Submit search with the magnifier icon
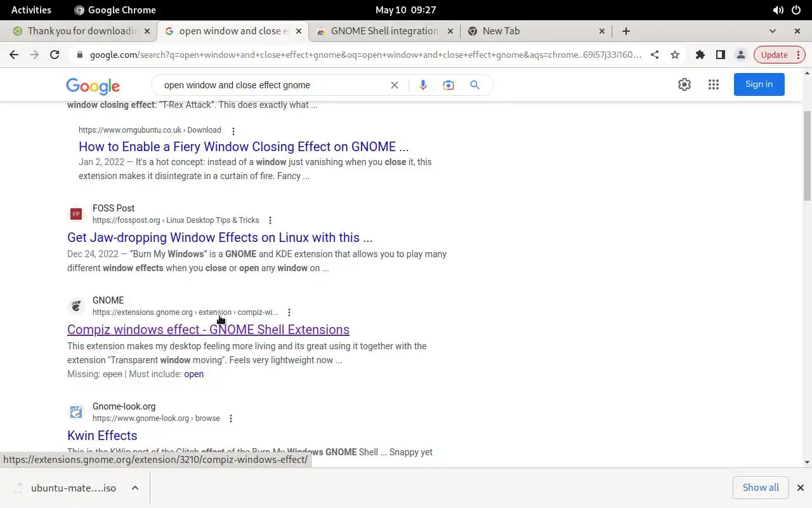The height and width of the screenshot is (508, 812). pos(475,85)
